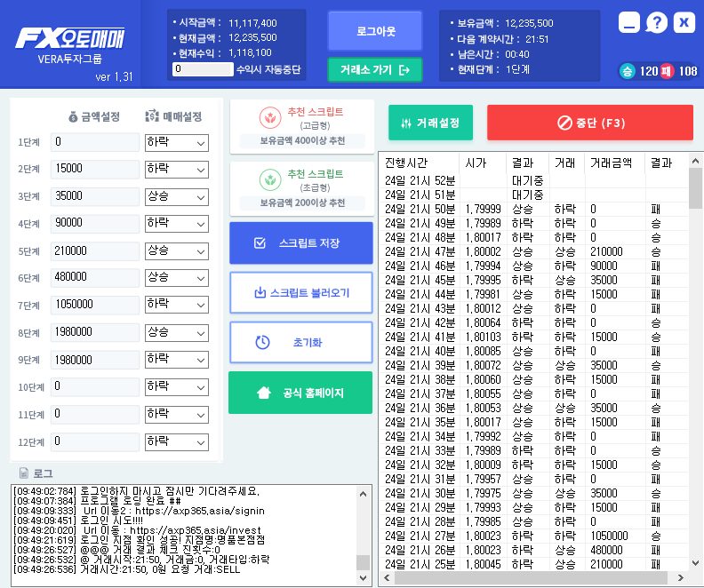Open the help question mark icon

[x=657, y=22]
